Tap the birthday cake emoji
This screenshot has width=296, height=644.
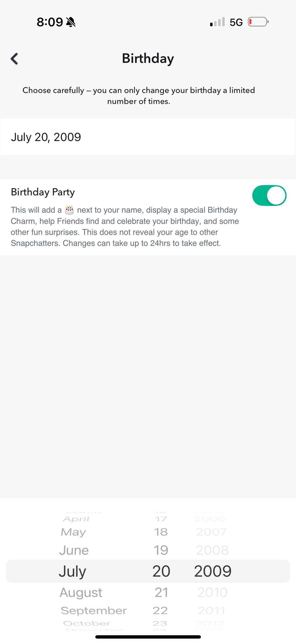69,210
